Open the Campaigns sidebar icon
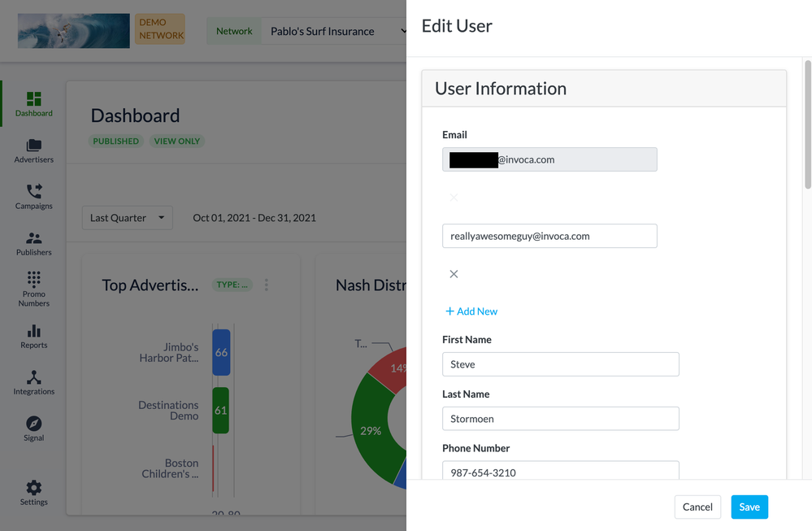This screenshot has height=531, width=812. tap(33, 192)
